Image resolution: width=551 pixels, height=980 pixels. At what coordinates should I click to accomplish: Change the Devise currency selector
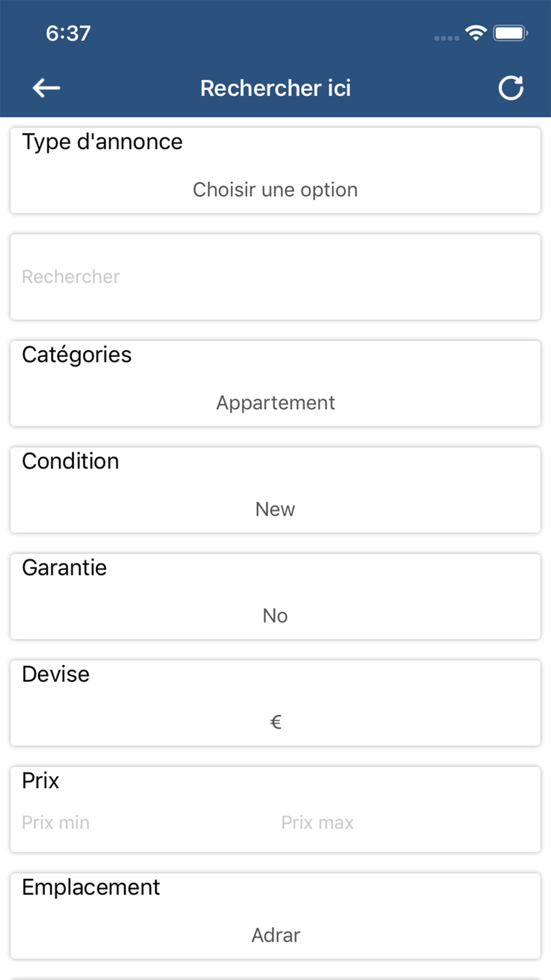click(x=275, y=722)
